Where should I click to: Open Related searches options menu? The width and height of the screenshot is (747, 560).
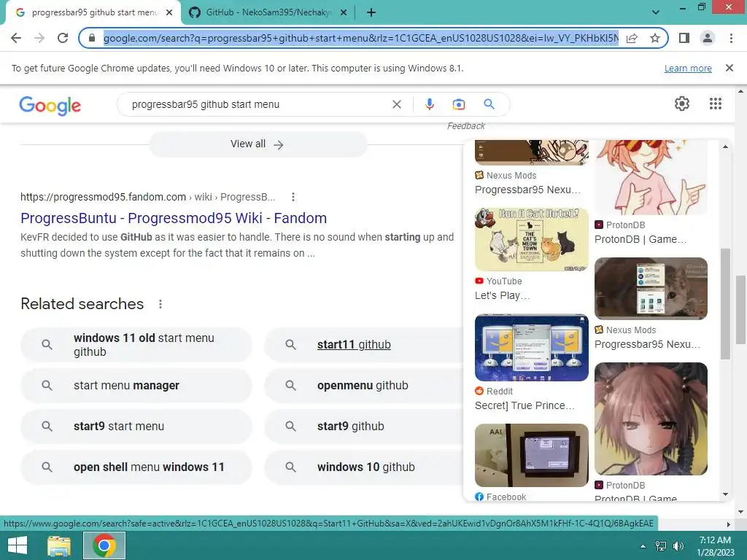[160, 304]
